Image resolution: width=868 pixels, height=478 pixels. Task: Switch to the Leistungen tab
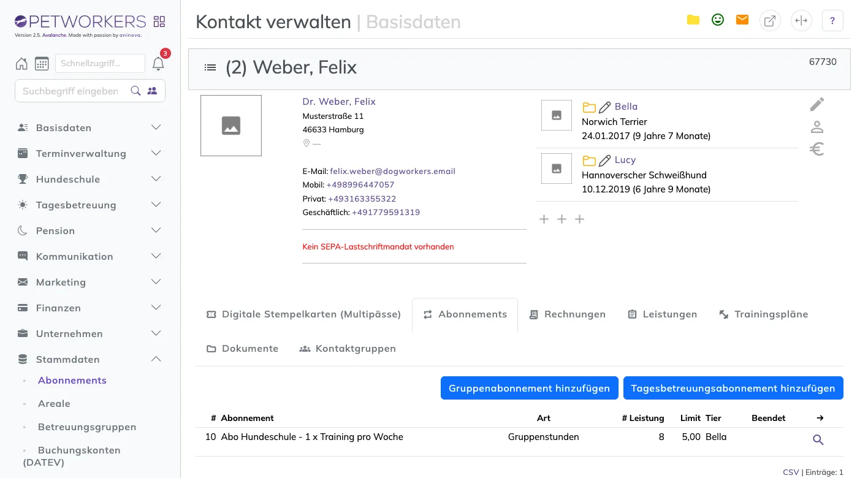pos(663,314)
